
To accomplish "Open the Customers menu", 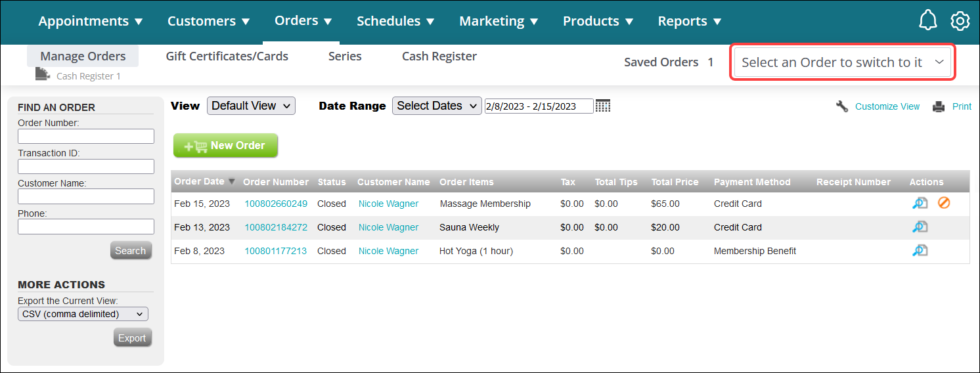I will coord(209,21).
